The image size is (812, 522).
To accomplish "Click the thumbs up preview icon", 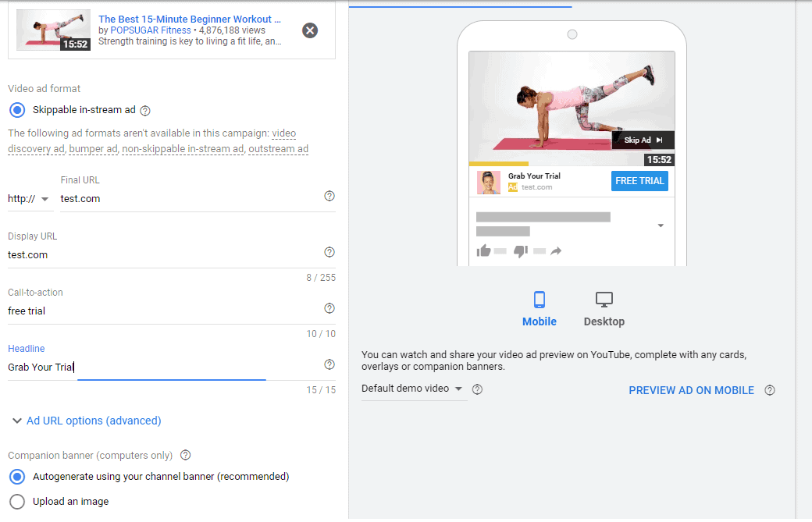I will (483, 251).
